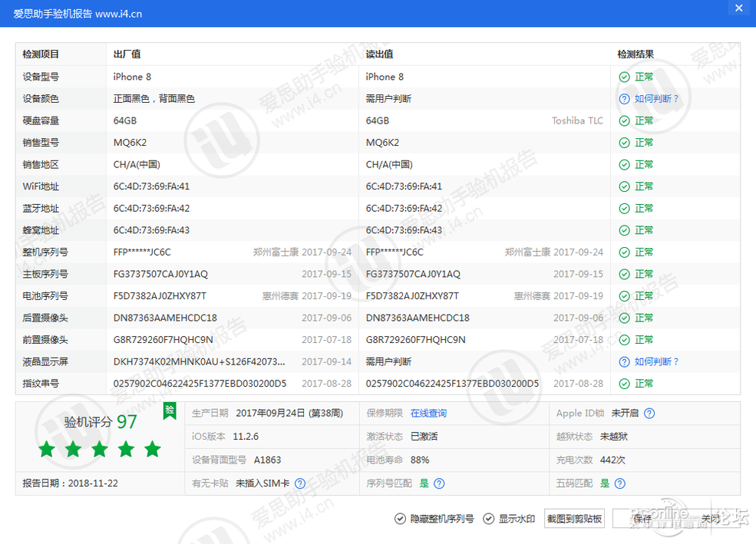Viewport: 756px width, 544px height.
Task: Click the 截图到剪贴板 button
Action: coord(574,519)
